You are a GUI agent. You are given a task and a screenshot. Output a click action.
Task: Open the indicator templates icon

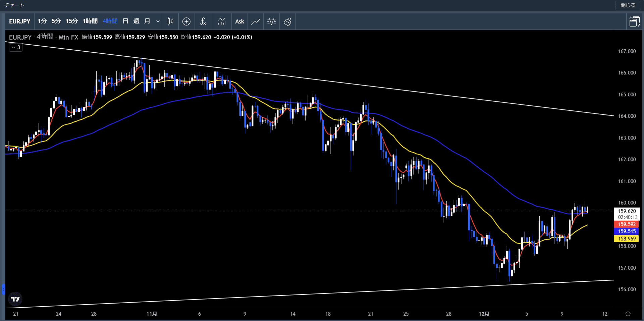click(x=222, y=21)
